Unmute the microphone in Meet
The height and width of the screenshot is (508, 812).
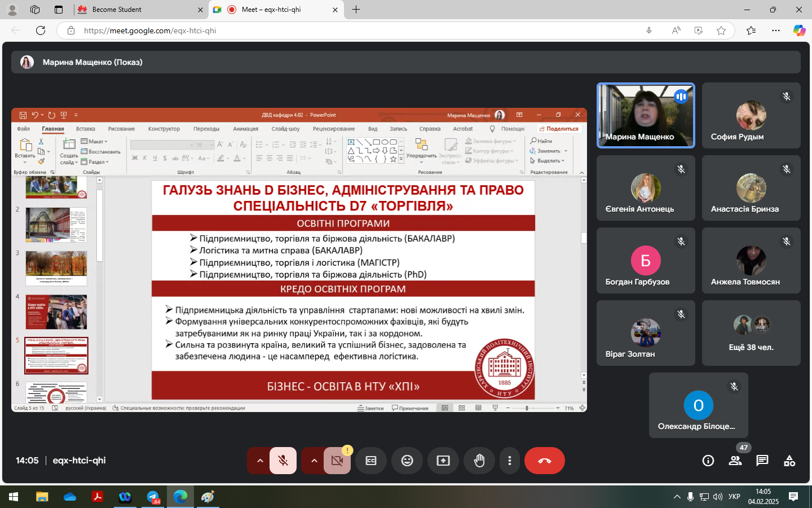click(x=283, y=461)
